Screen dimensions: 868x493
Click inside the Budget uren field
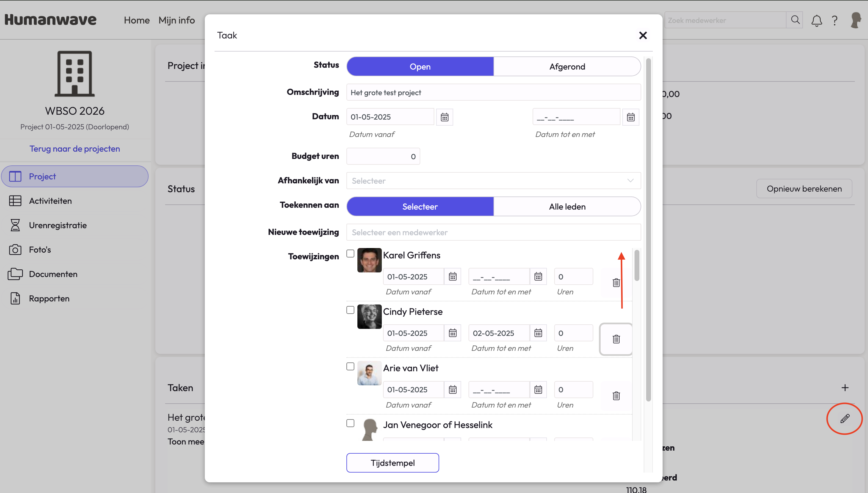click(383, 157)
